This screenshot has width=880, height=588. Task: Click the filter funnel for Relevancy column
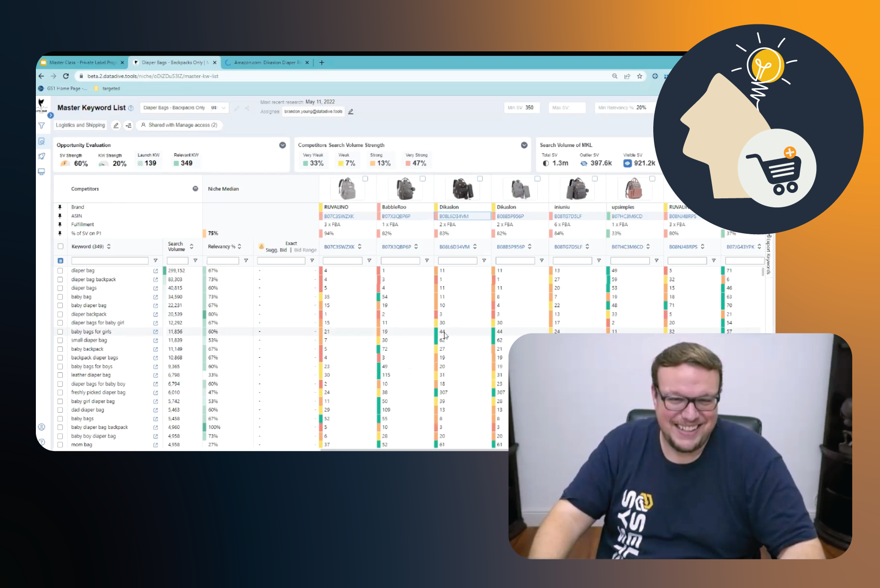pyautogui.click(x=246, y=261)
